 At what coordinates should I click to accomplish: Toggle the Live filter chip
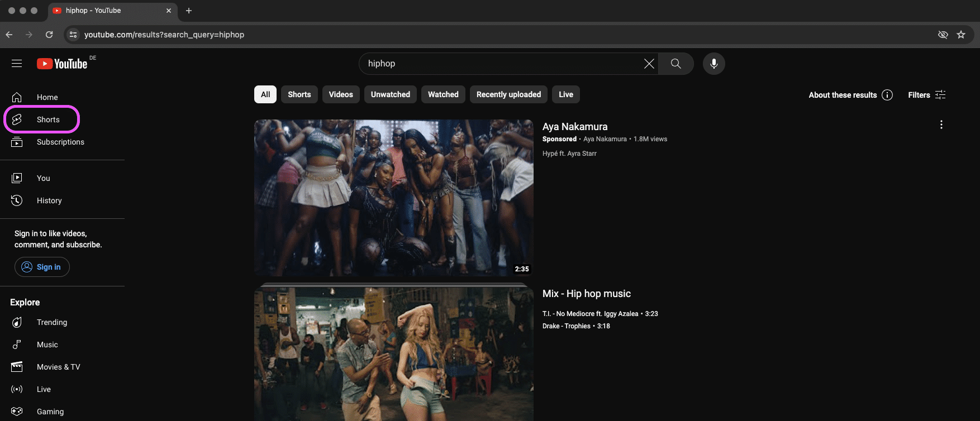565,94
